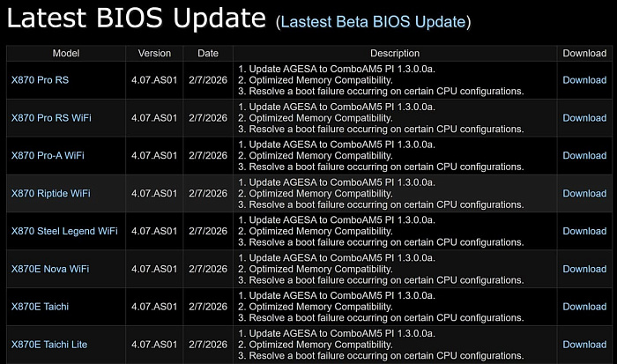Click the Date column header
Image resolution: width=617 pixels, height=364 pixels.
click(208, 54)
